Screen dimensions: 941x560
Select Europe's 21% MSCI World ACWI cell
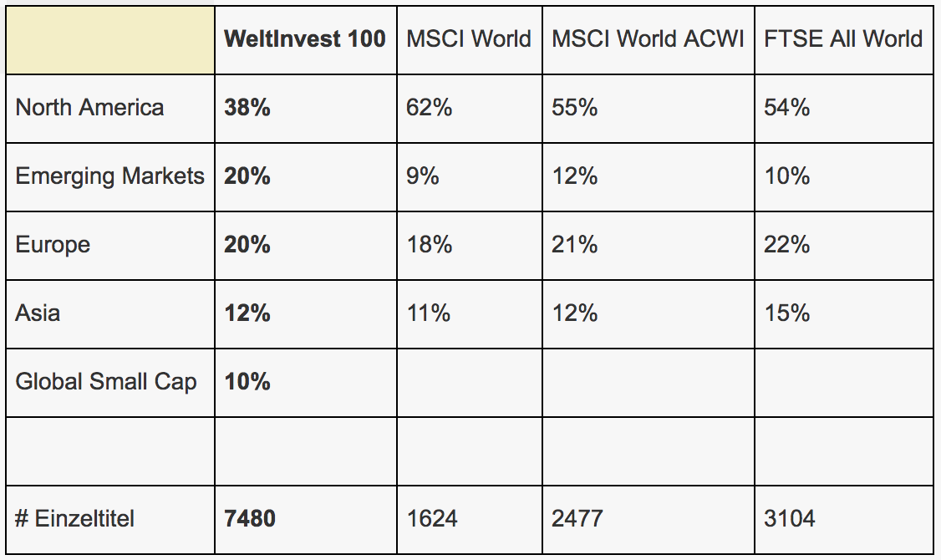tap(575, 245)
